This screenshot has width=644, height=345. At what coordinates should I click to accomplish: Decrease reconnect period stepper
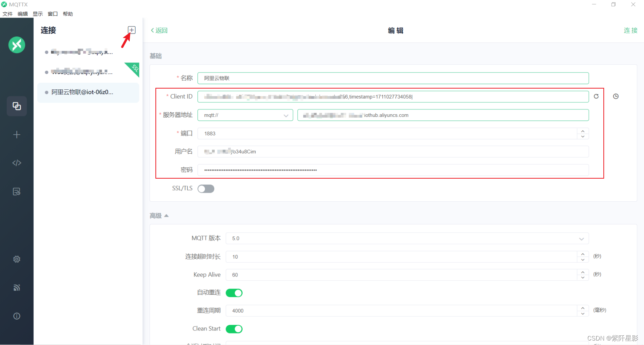pyautogui.click(x=583, y=314)
